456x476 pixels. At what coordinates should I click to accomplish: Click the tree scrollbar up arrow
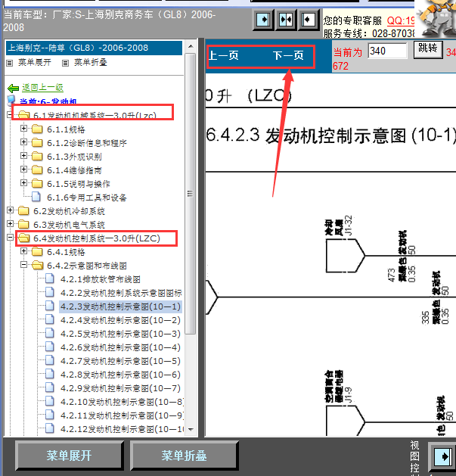[191, 46]
